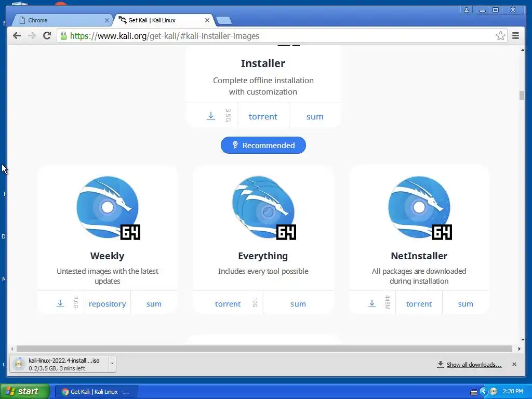Click the NetInstaller heading

pos(419,256)
